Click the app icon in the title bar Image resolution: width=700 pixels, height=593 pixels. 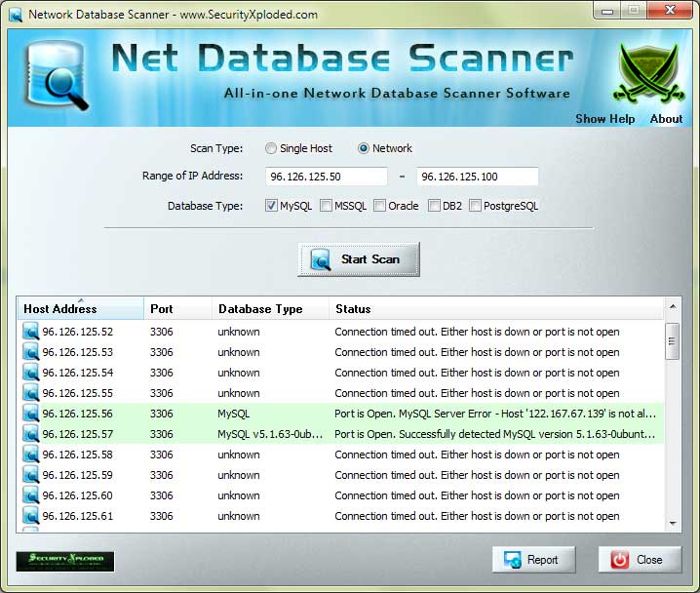(x=15, y=15)
